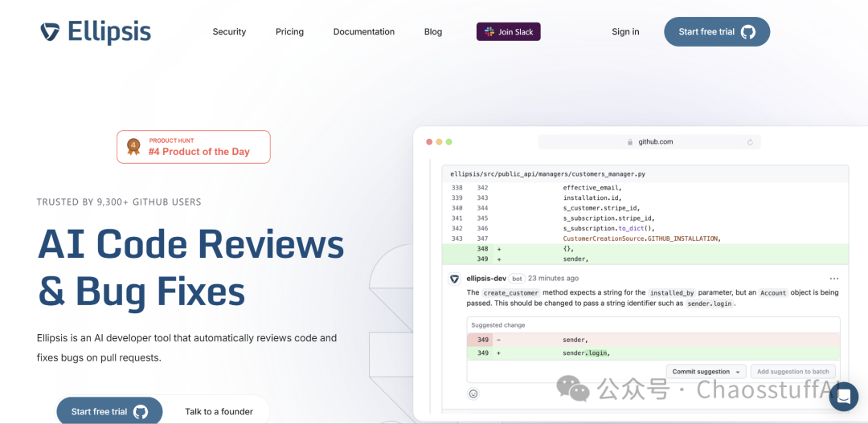Open the Commit suggestion dropdown

(x=706, y=372)
